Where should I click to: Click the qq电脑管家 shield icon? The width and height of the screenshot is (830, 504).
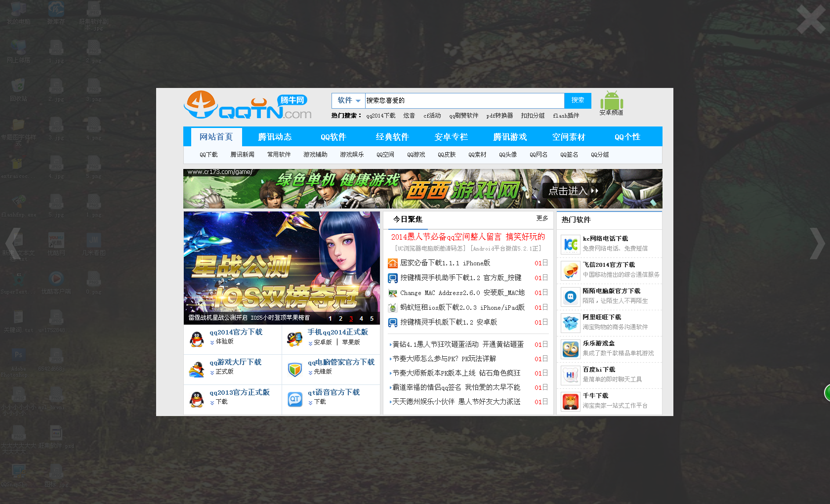(x=295, y=370)
